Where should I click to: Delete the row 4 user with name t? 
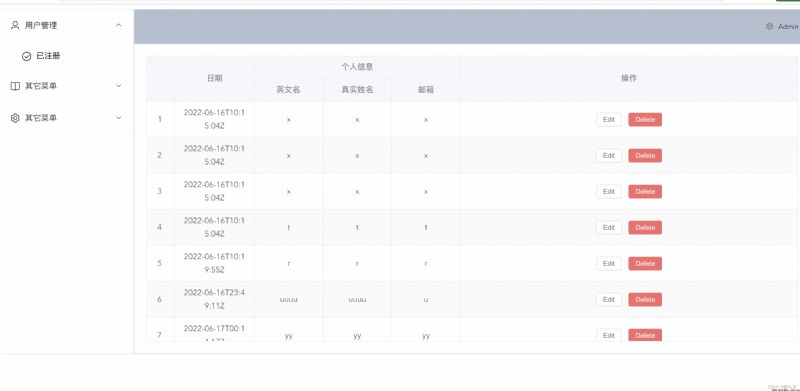coord(645,228)
